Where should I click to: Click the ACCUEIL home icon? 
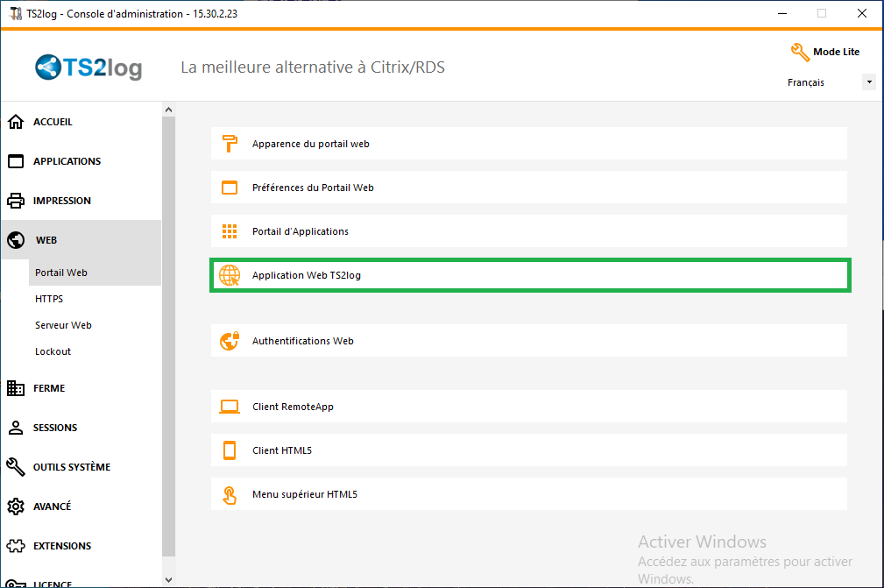pyautogui.click(x=16, y=122)
